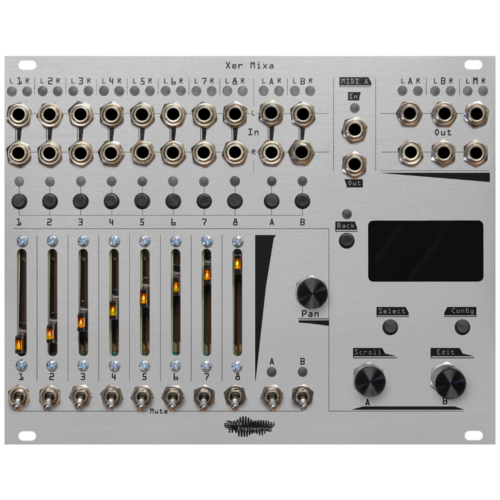Click the Xer Mixa title text
The image size is (500, 500).
(250, 66)
